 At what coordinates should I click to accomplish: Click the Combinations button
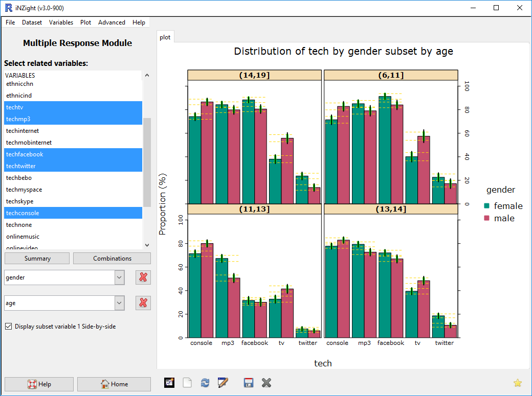click(112, 258)
